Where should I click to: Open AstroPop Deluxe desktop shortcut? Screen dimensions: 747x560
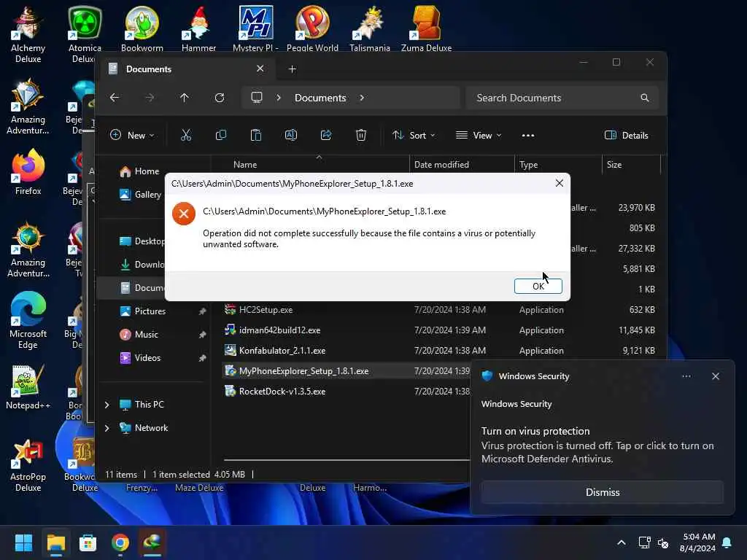coord(28,464)
